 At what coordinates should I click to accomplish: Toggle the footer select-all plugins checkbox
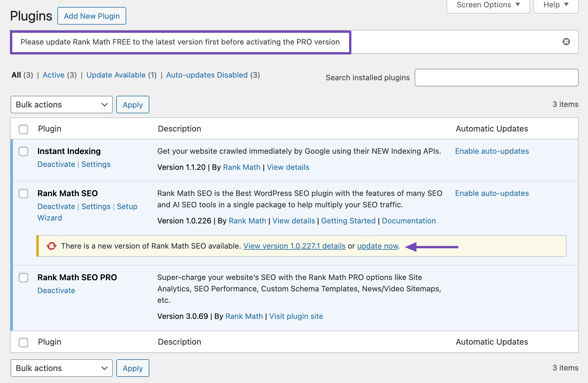[23, 342]
